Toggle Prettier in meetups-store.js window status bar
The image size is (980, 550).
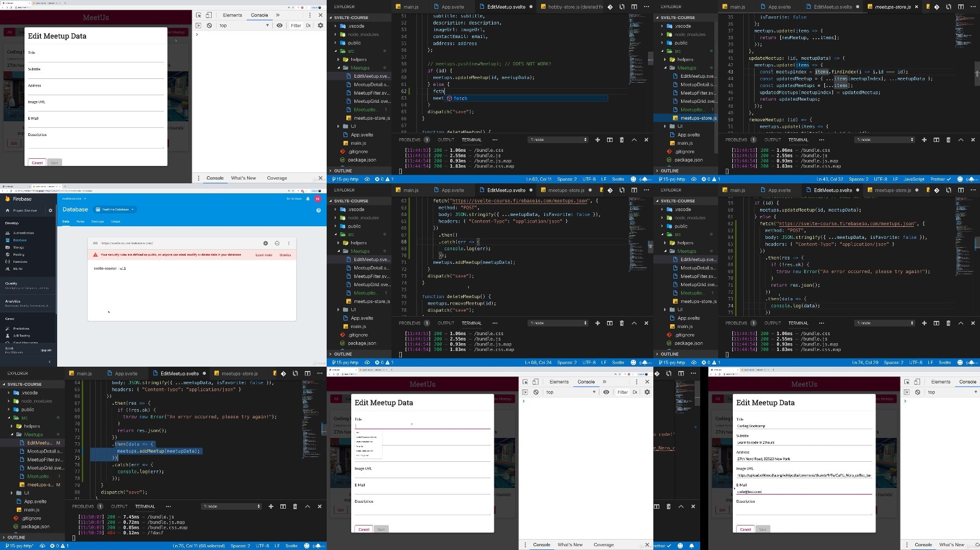(941, 179)
